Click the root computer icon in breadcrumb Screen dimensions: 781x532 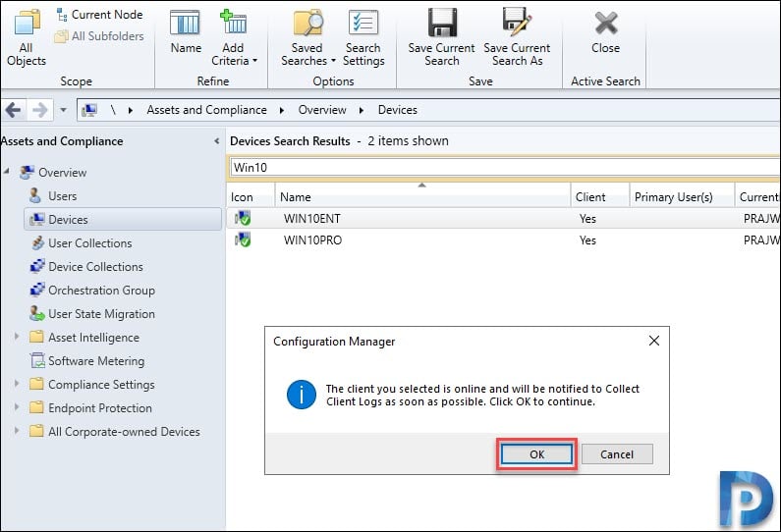pos(89,110)
